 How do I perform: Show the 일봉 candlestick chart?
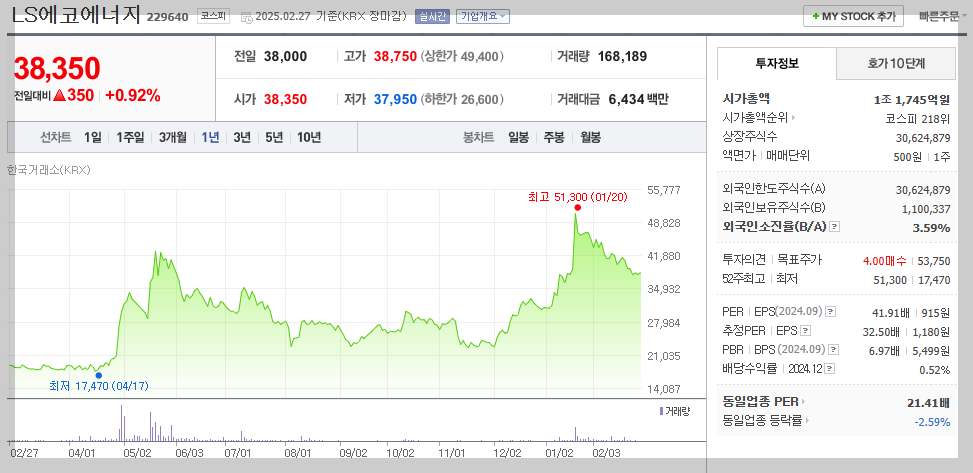tap(518, 138)
